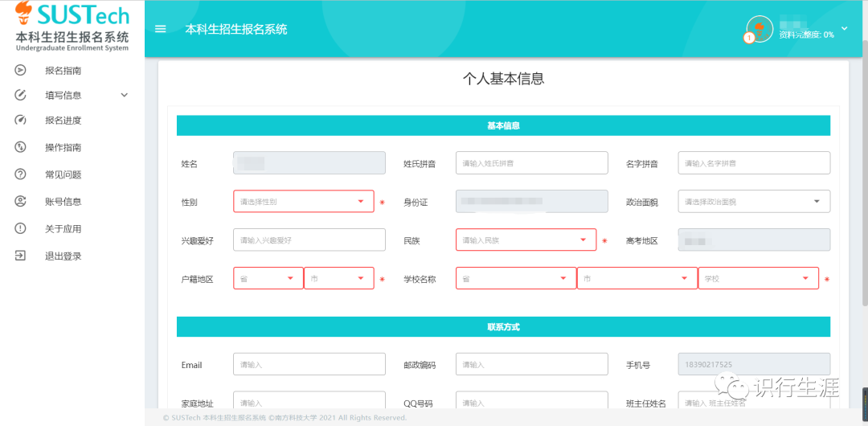Click the 兴趣爱好 input field
Viewport: 868px width, 426px height.
(x=309, y=240)
